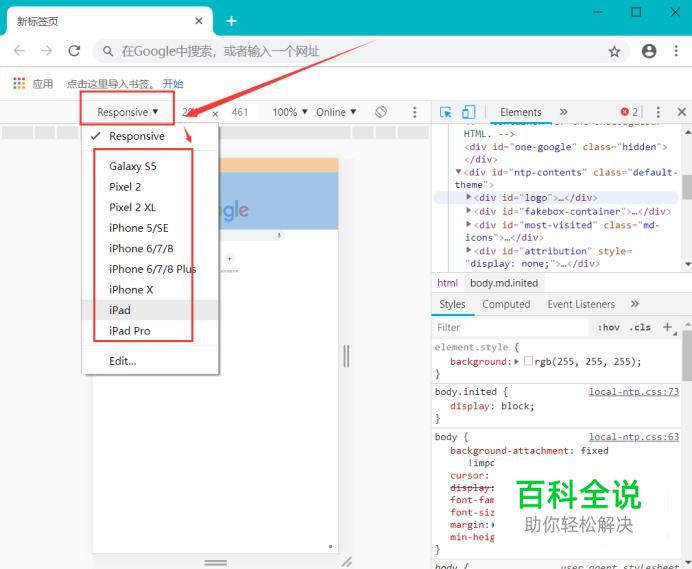Click the rgb(255, 255, 255) color swatch

click(x=528, y=362)
